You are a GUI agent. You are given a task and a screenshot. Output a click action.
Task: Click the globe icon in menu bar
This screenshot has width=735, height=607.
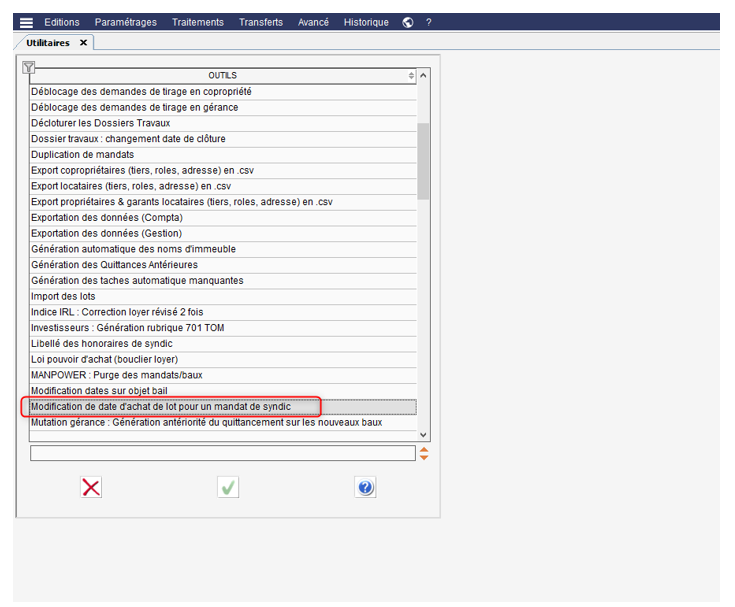click(408, 22)
